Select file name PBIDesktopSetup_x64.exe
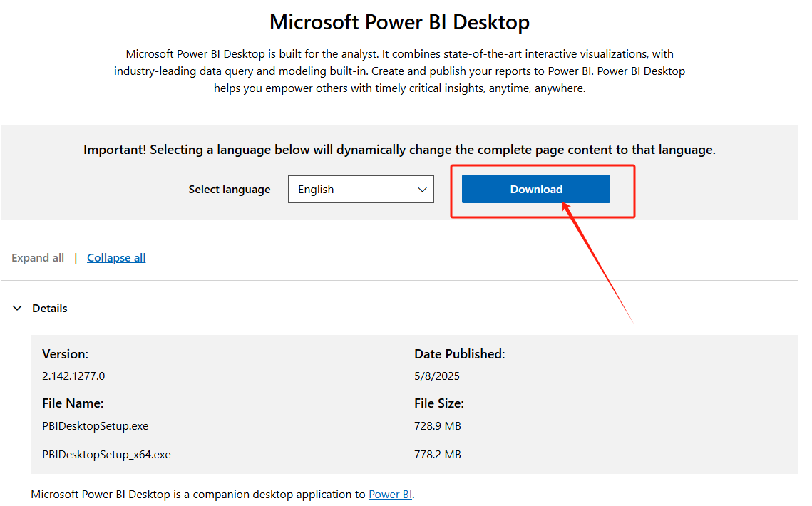Viewport: 812px width, 506px height. click(106, 454)
